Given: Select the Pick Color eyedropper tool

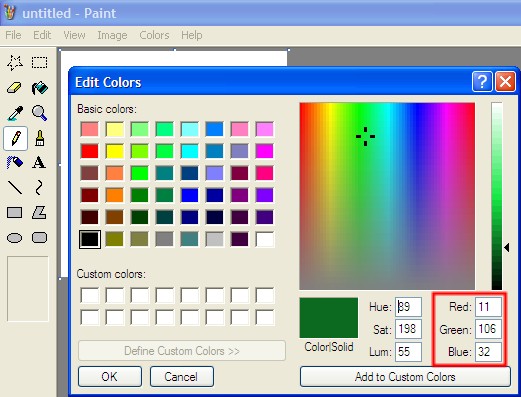Looking at the screenshot, I should pyautogui.click(x=15, y=113).
